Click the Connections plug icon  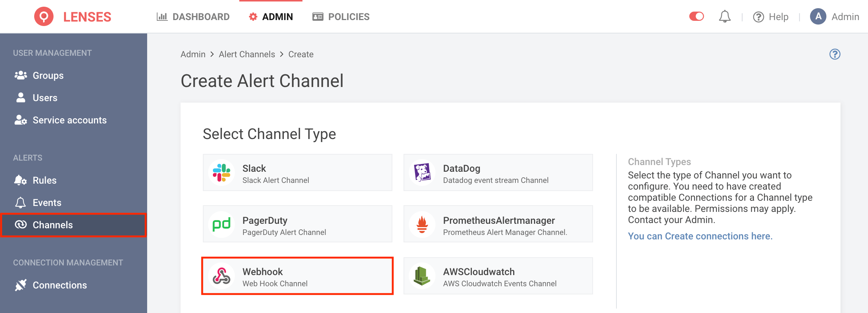click(21, 285)
